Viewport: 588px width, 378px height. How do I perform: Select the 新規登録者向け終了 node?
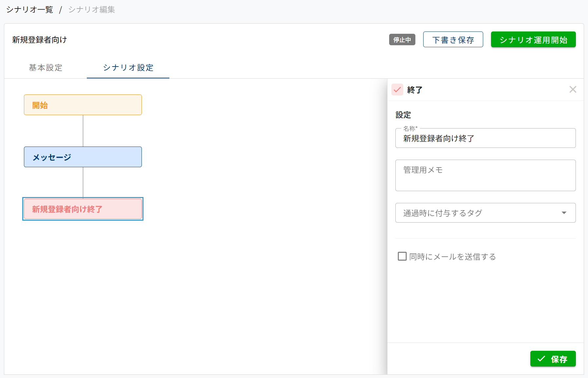click(x=83, y=209)
